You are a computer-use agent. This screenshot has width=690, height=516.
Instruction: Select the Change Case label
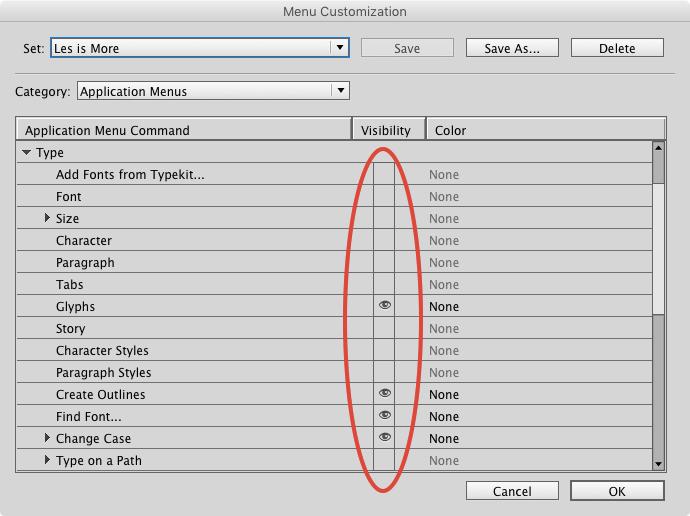click(x=93, y=439)
